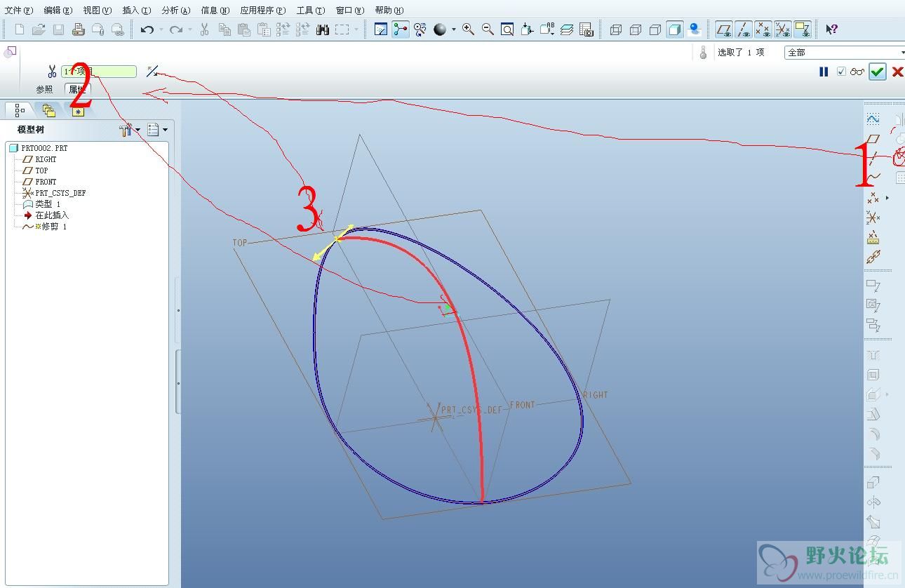
Task: Toggle the preview checkbox beside glasses
Action: (x=841, y=72)
